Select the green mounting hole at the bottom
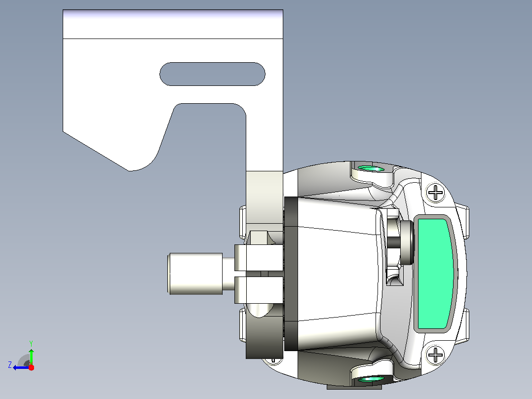This screenshot has width=532, height=399. [371, 379]
